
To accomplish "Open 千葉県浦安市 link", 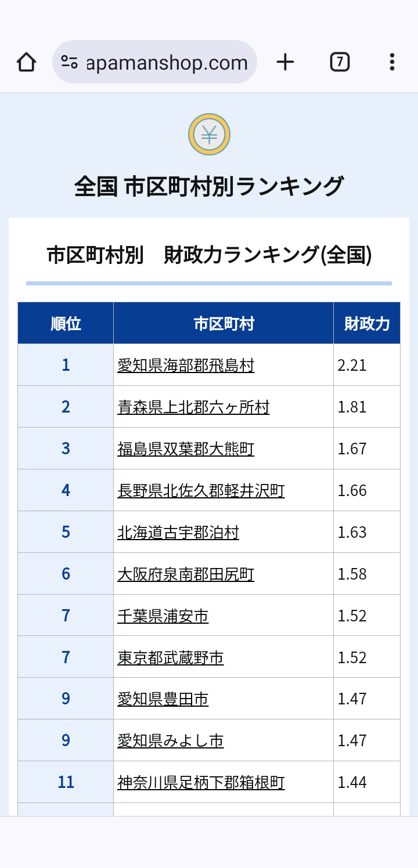I will [163, 616].
